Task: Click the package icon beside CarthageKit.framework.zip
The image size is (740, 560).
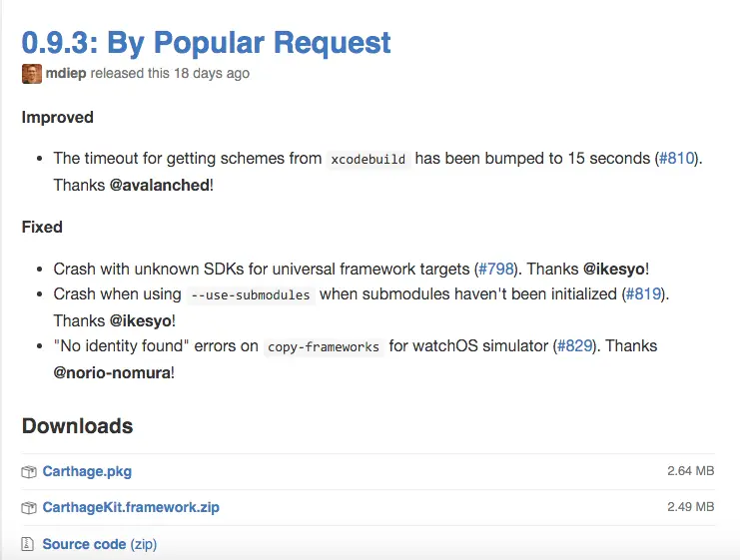Action: point(29,508)
